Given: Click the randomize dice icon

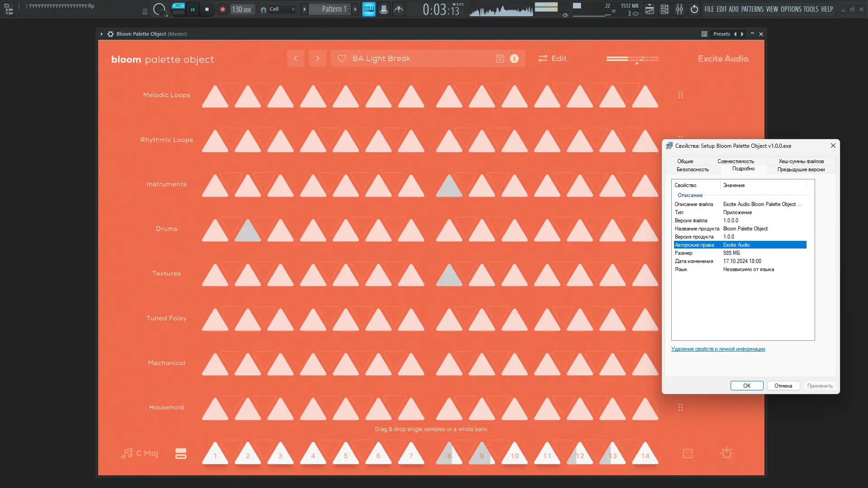Looking at the screenshot, I should pyautogui.click(x=688, y=454).
